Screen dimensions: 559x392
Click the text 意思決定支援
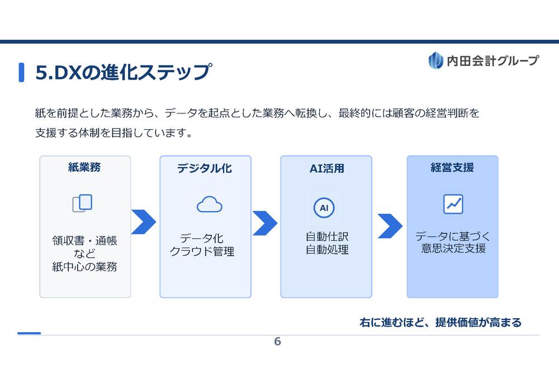453,248
